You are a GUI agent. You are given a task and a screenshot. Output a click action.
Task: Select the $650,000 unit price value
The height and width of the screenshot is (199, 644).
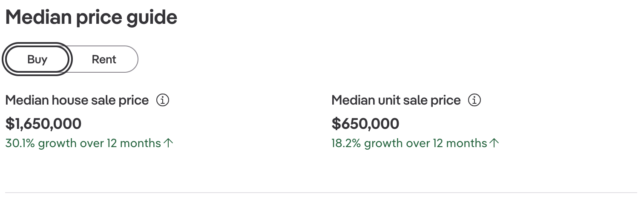(x=365, y=124)
